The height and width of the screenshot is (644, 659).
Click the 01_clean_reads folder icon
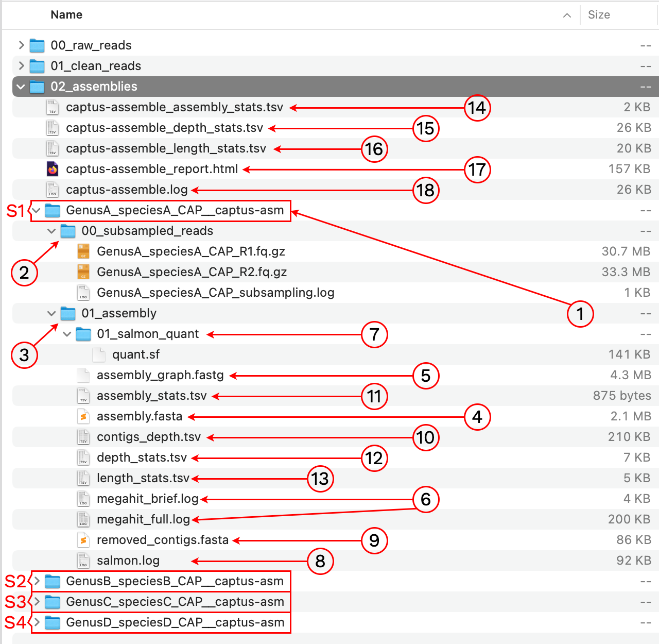[37, 66]
